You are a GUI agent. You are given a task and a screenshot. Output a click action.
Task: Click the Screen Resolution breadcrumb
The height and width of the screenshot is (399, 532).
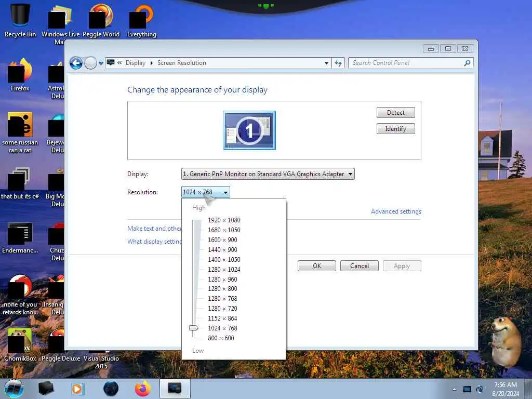pos(181,63)
